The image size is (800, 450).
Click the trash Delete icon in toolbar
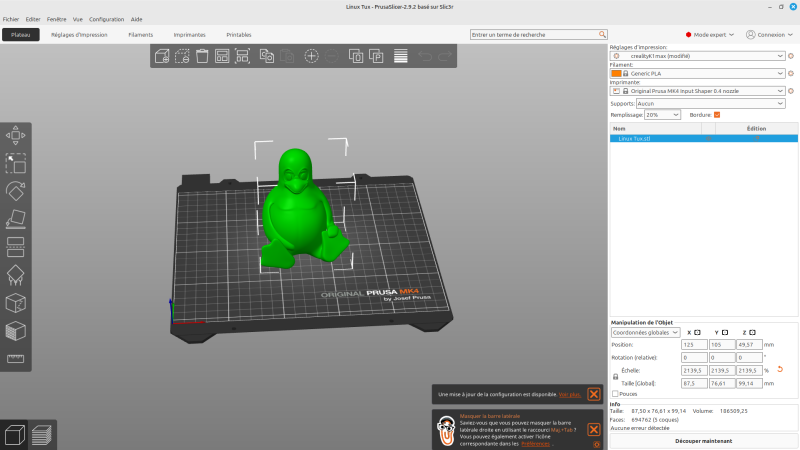tap(202, 56)
